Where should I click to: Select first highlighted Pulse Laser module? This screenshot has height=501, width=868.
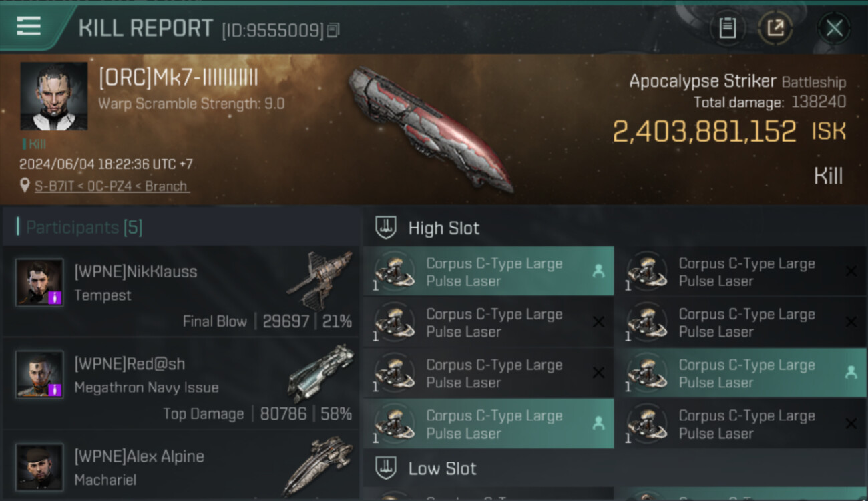tap(489, 271)
